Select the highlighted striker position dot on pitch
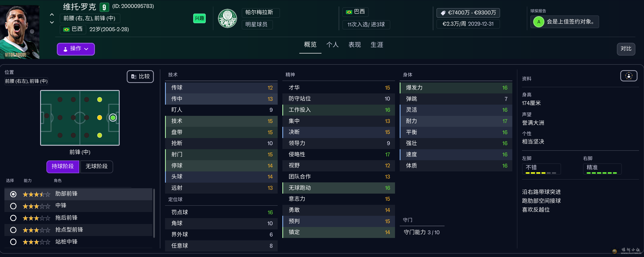The width and height of the screenshot is (644, 257). click(113, 118)
